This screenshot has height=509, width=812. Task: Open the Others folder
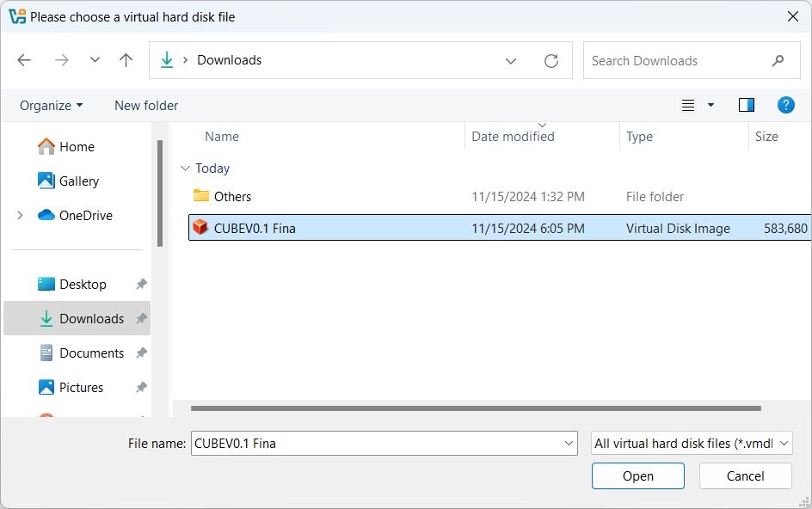point(232,197)
